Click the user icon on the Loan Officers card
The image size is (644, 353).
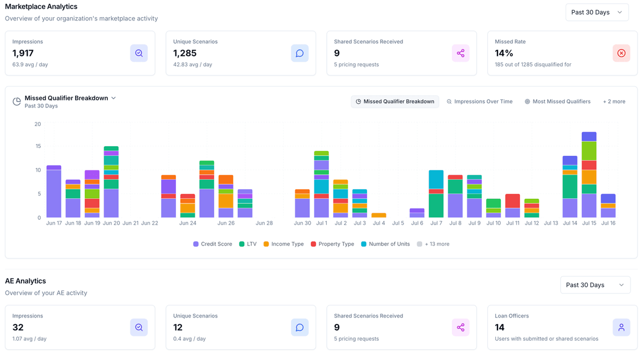[x=621, y=327]
